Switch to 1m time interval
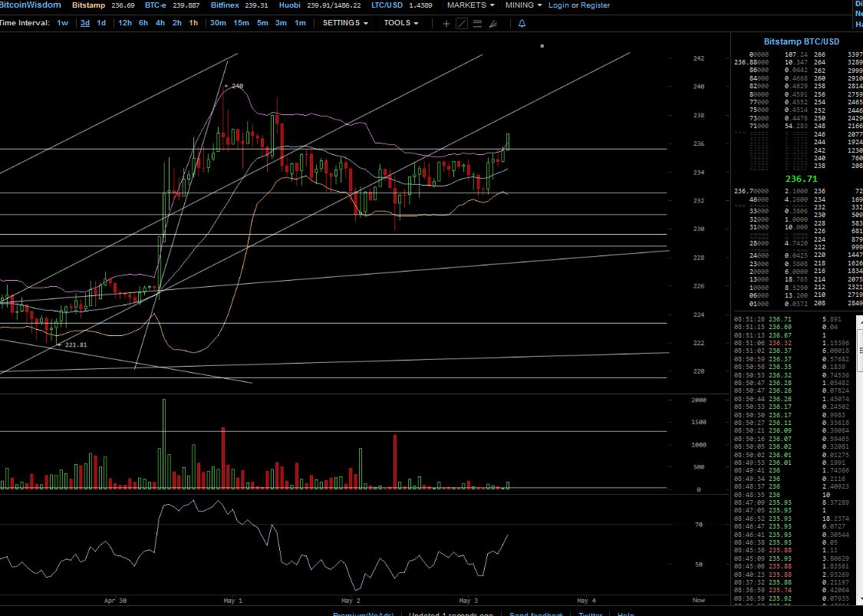This screenshot has height=616, width=863. (x=300, y=23)
